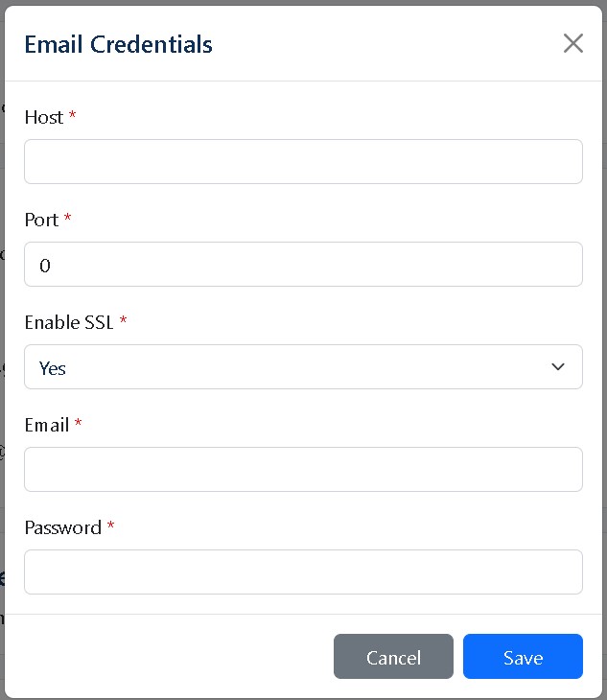The width and height of the screenshot is (607, 700).
Task: Click the Email Credentials dialog title
Action: pyautogui.click(x=118, y=44)
